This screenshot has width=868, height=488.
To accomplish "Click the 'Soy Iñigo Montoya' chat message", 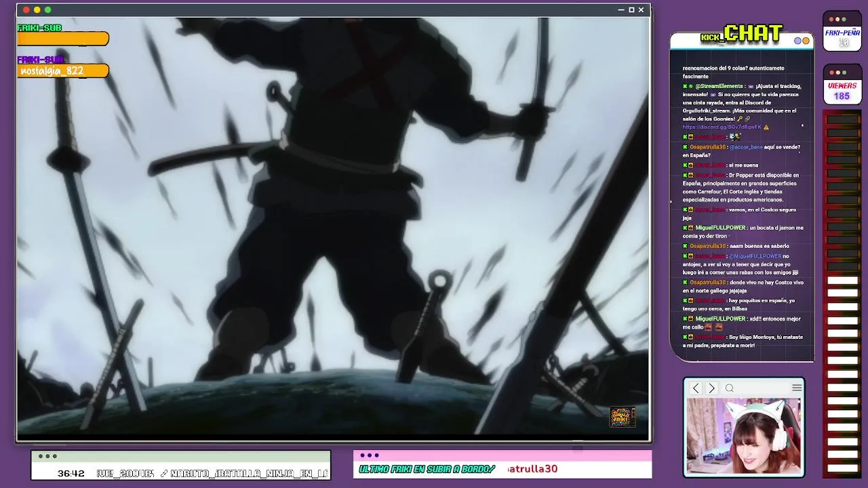I will coord(743,341).
